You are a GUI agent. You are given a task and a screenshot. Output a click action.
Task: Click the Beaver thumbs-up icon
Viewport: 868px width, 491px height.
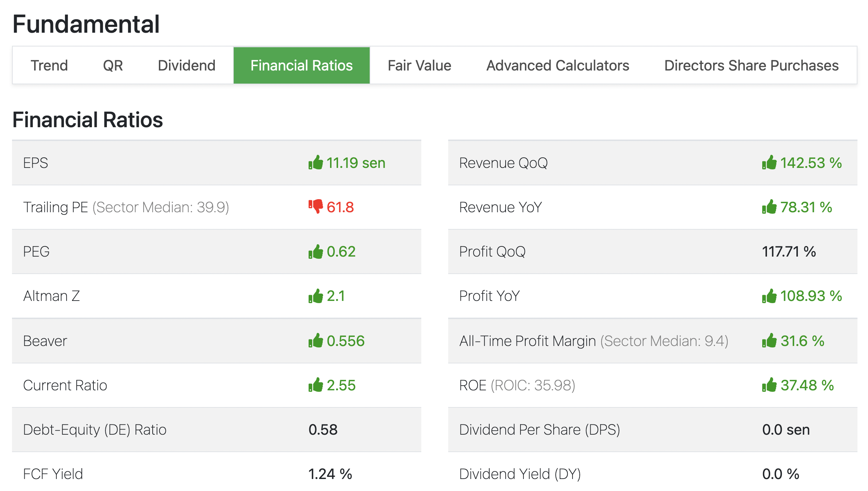pyautogui.click(x=316, y=341)
